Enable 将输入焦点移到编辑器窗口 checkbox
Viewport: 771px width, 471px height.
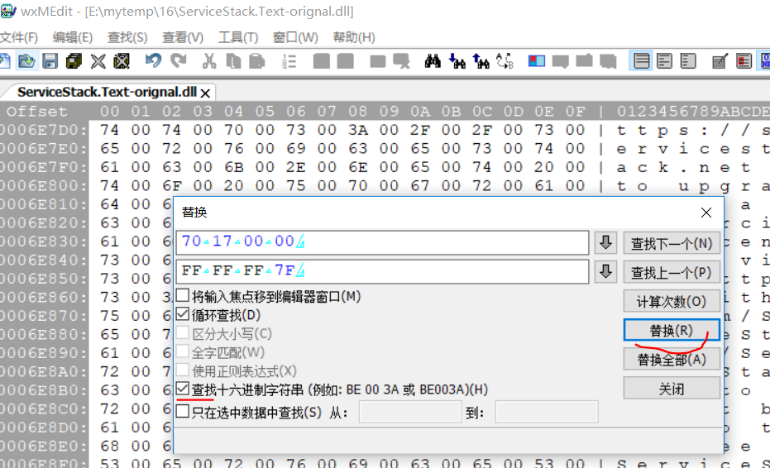point(182,297)
